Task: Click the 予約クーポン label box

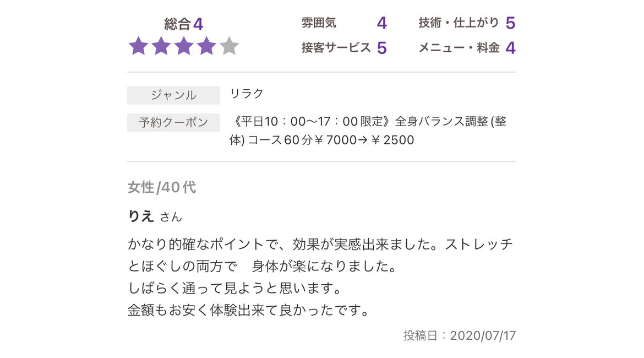Action: click(x=173, y=122)
